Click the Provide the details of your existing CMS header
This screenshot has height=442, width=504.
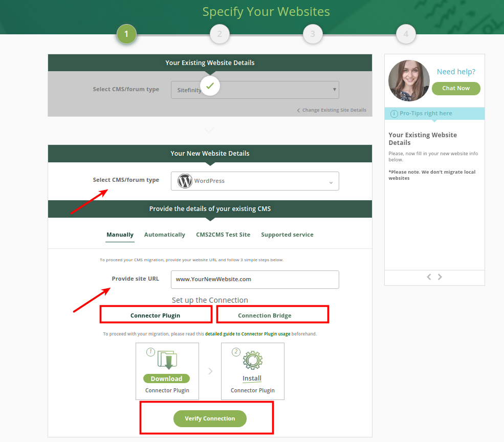click(x=210, y=209)
